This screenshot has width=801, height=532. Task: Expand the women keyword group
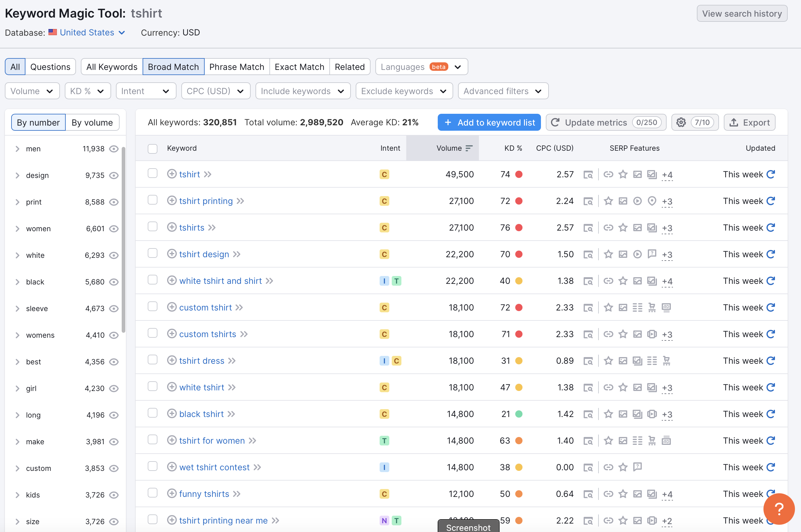[17, 229]
